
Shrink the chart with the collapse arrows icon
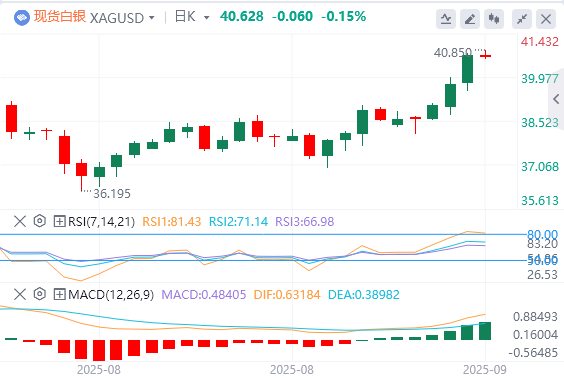[x=522, y=19]
